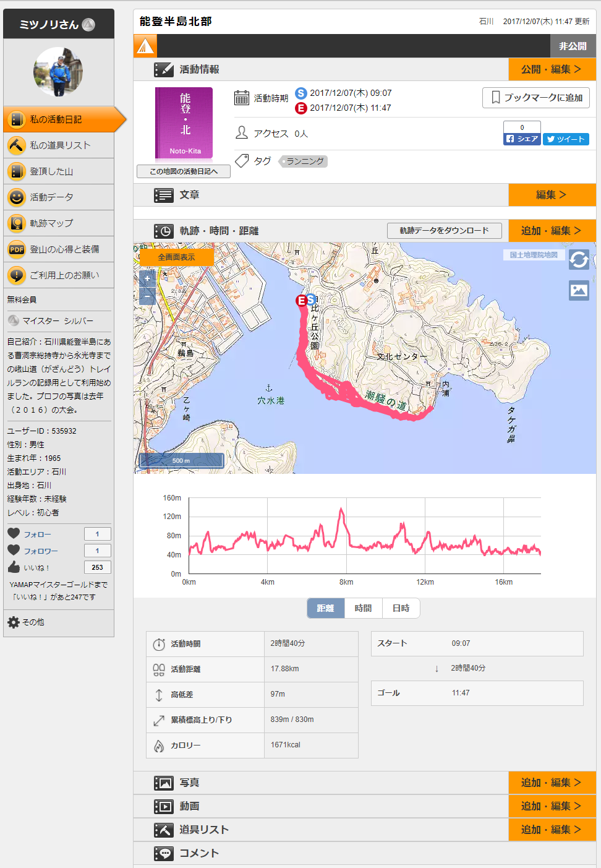
Task: Click the orange tent logo icon
Action: [x=145, y=46]
